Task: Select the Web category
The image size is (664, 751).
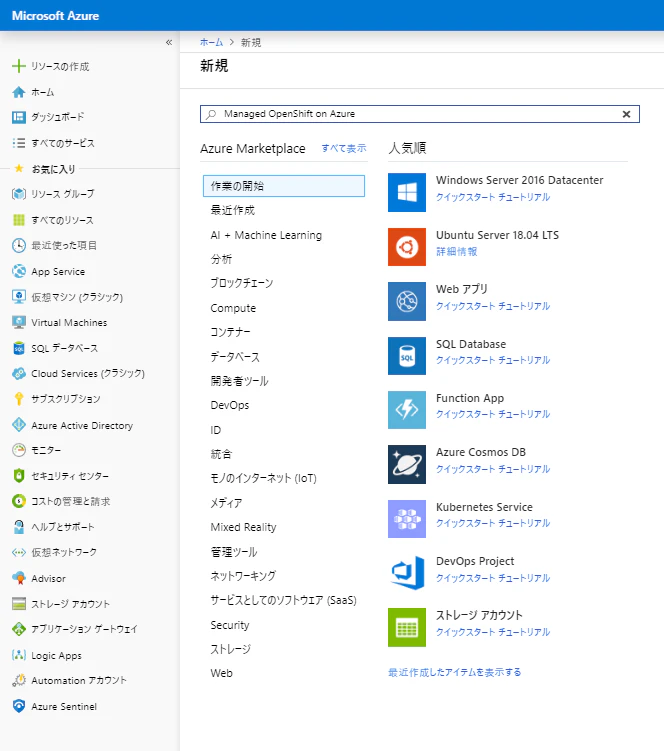Action: click(x=221, y=673)
